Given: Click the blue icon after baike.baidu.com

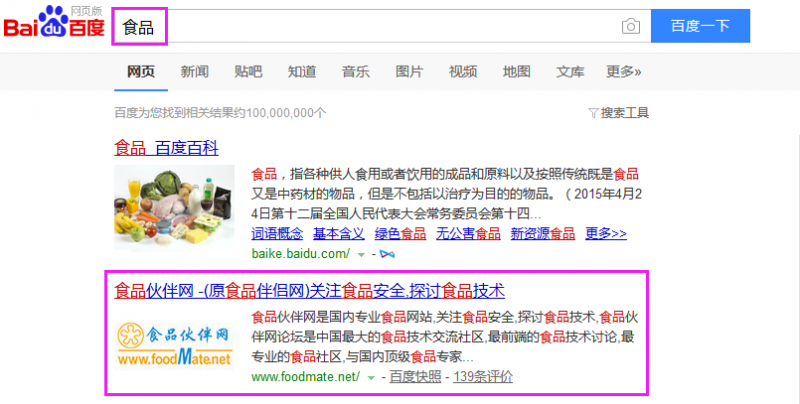Looking at the screenshot, I should [386, 255].
